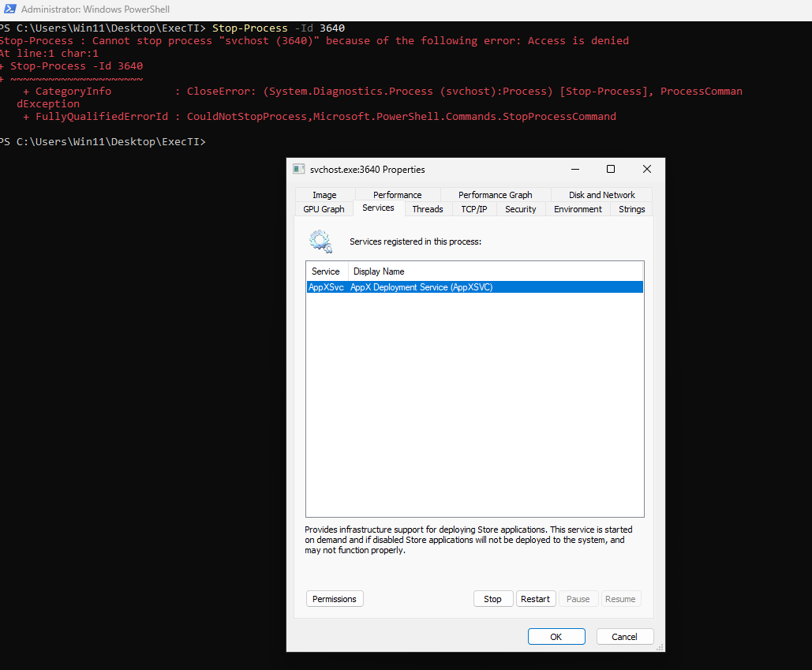Restart the AppXSvc service
The width and height of the screenshot is (812, 670).
535,599
